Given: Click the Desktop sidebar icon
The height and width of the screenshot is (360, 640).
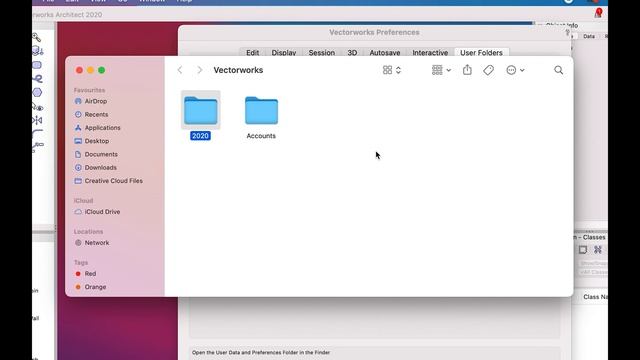Looking at the screenshot, I should [78, 141].
